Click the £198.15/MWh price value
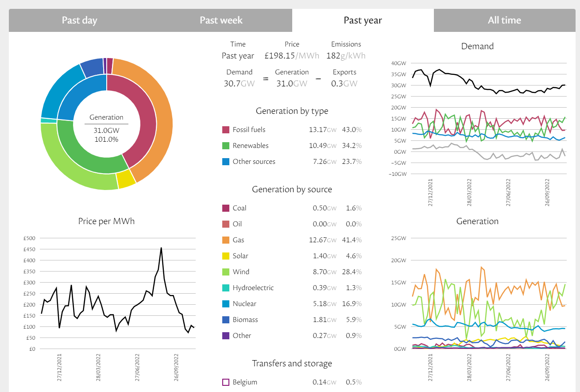This screenshot has height=392, width=580. pyautogui.click(x=292, y=56)
